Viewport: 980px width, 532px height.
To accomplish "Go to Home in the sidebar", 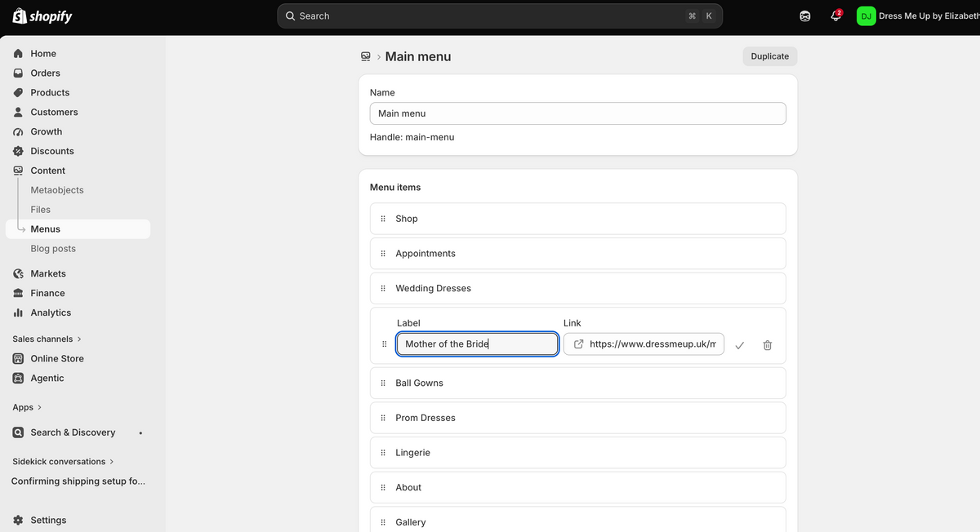I will coord(78,54).
